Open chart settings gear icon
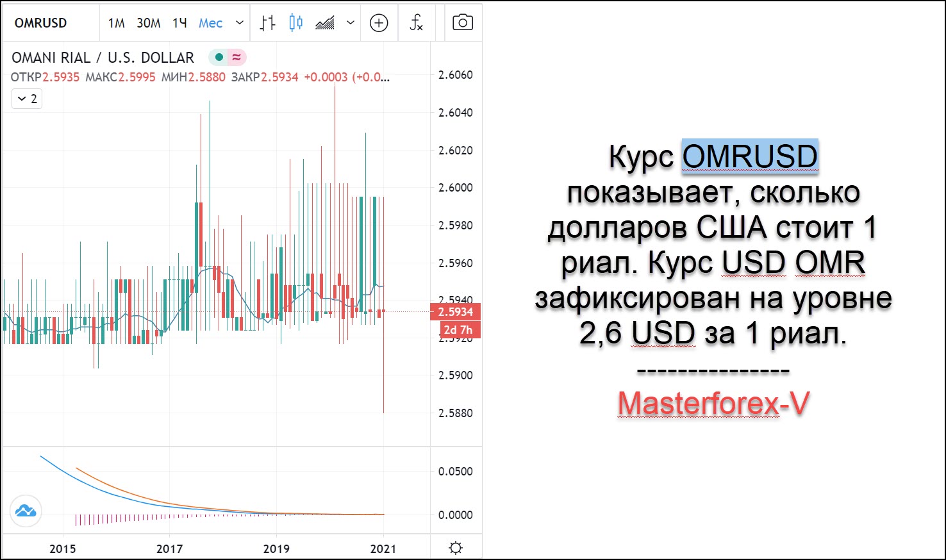The width and height of the screenshot is (946, 560). (x=456, y=548)
